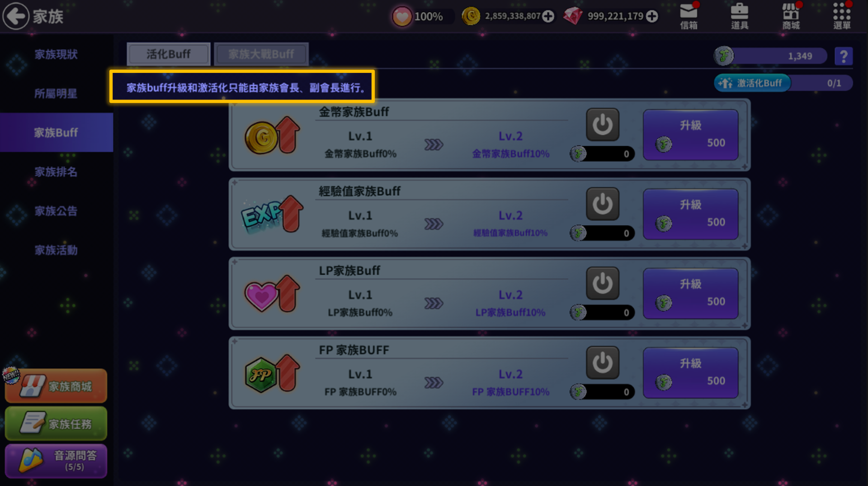868x486 pixels.
Task: Open the 家族任務 button
Action: (56, 424)
